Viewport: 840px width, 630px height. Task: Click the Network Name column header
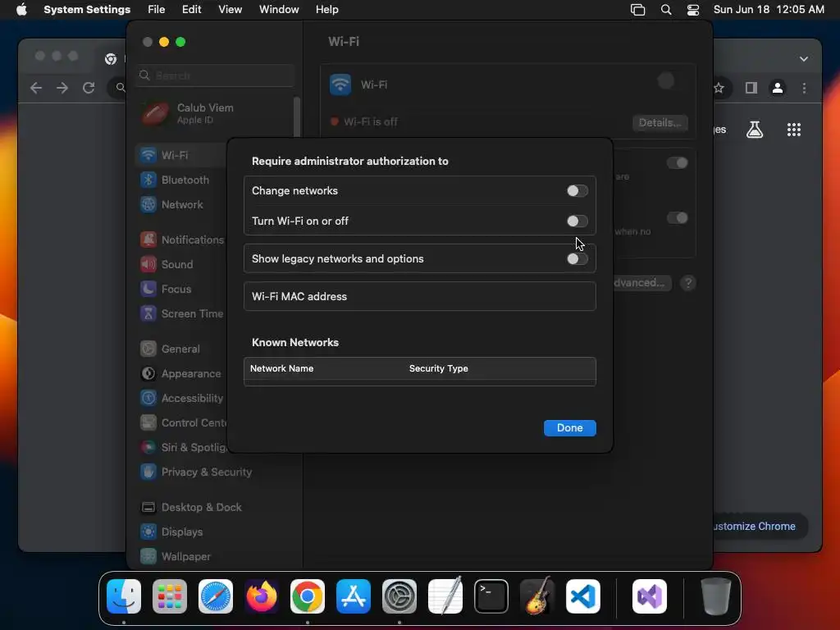pyautogui.click(x=282, y=368)
